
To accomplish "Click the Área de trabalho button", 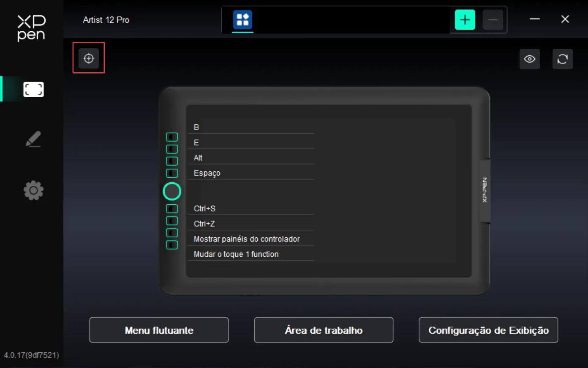I will (x=324, y=330).
